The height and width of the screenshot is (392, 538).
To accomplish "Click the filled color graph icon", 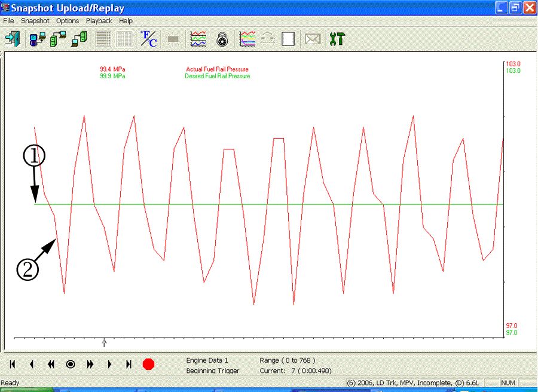I will tap(247, 39).
